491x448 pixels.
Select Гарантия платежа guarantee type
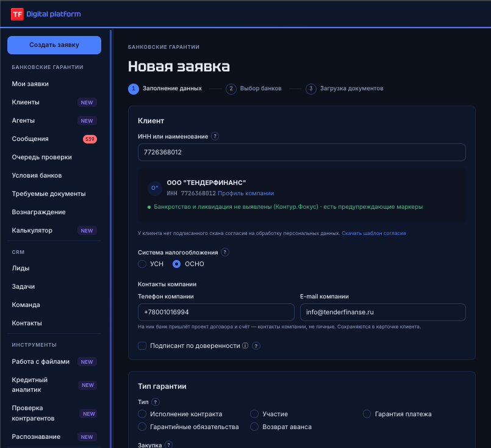[x=367, y=414]
